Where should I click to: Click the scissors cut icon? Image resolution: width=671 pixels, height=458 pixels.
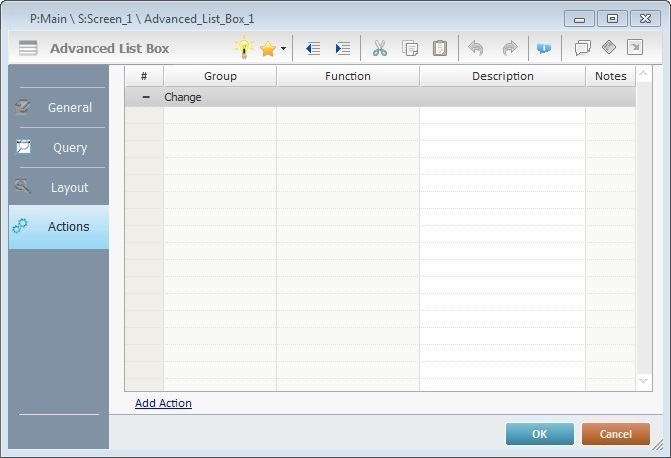[380, 48]
